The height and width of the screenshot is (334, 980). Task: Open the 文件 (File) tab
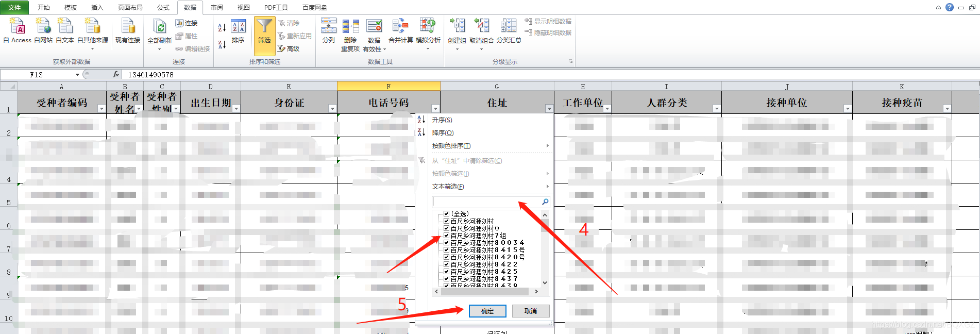[15, 7]
